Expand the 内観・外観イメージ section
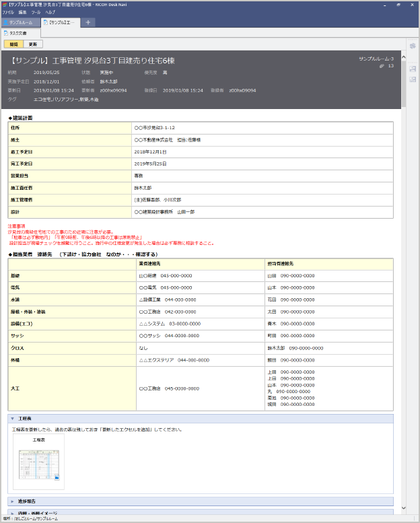The width and height of the screenshot is (420, 523). click(x=12, y=513)
